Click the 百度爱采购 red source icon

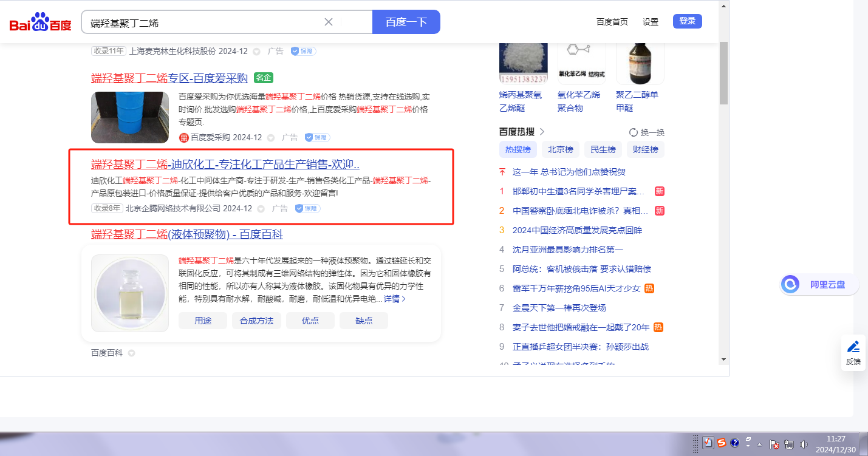[184, 138]
